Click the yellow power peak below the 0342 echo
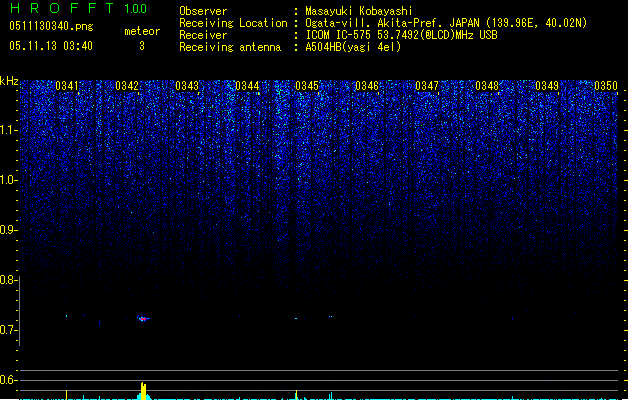 coord(144,391)
